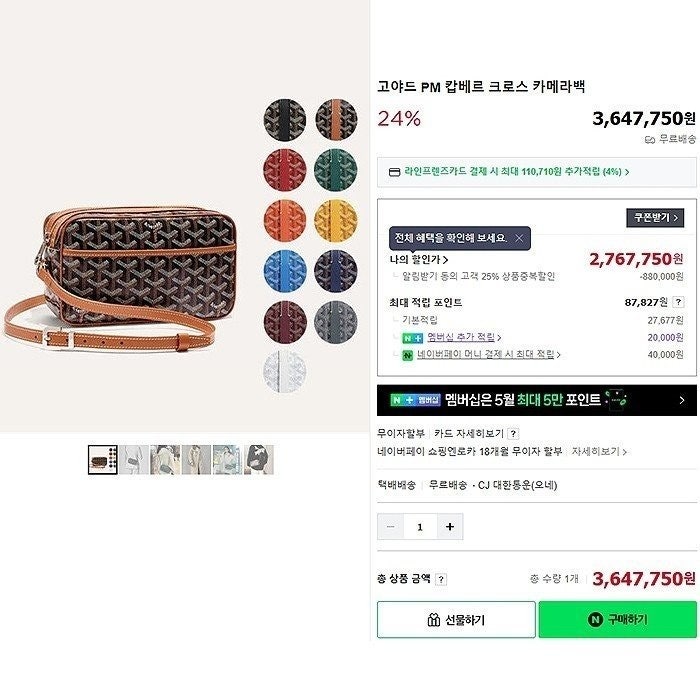
Task: Open the 멤버십 추가 적립 link
Action: (x=461, y=337)
